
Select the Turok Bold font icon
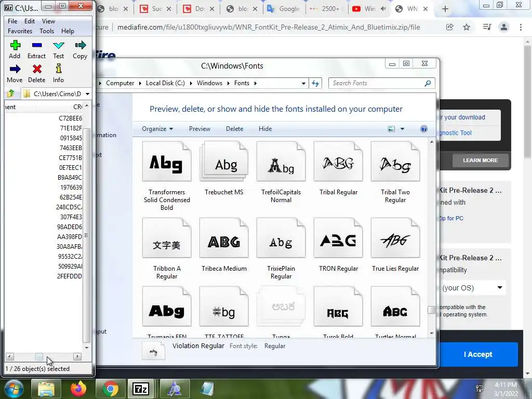(338, 307)
